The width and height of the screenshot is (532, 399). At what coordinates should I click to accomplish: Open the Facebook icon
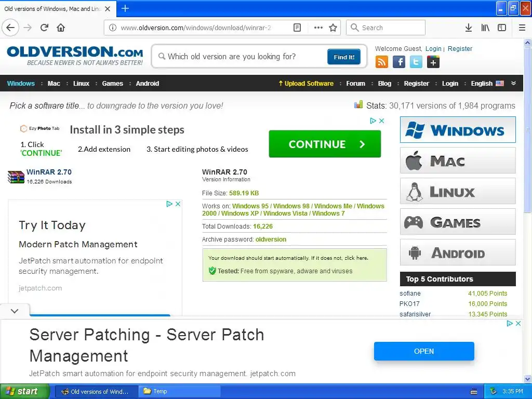(399, 62)
